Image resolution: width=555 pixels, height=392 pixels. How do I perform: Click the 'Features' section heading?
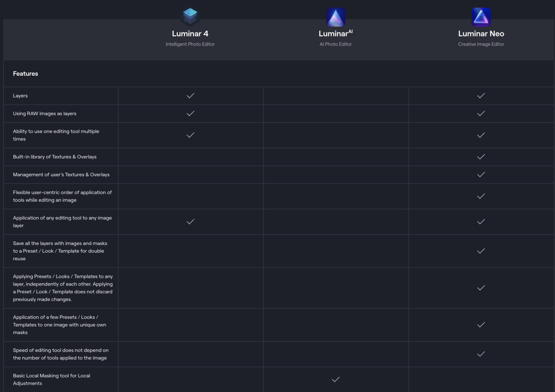tap(25, 73)
